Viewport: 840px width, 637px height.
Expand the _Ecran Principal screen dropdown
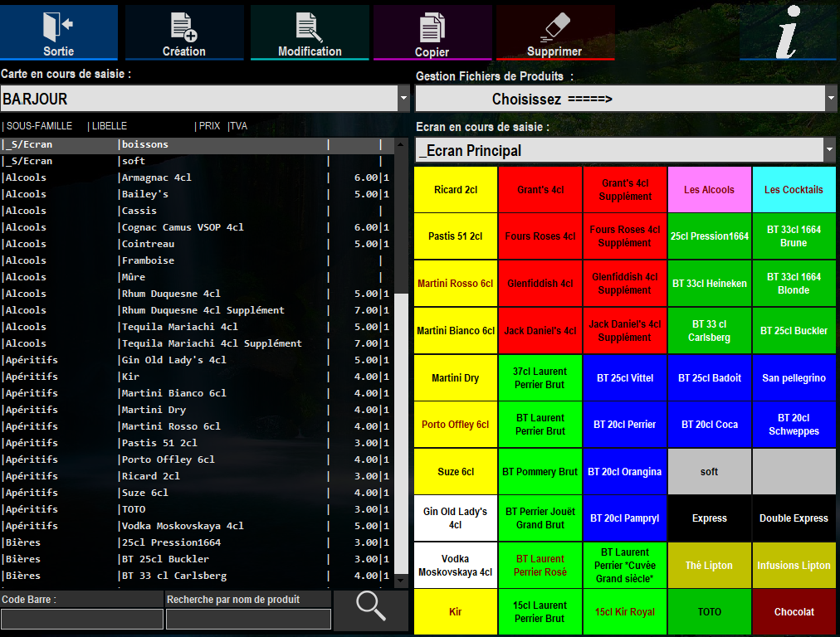coord(829,150)
